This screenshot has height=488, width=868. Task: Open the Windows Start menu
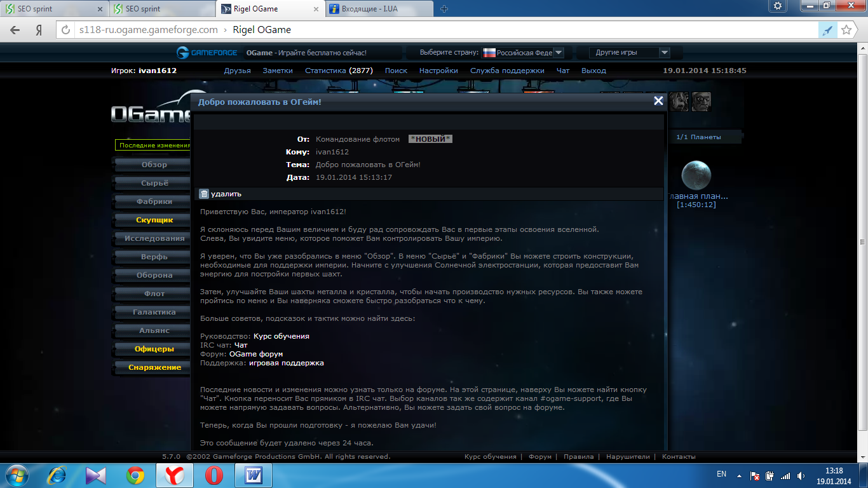coord(16,475)
